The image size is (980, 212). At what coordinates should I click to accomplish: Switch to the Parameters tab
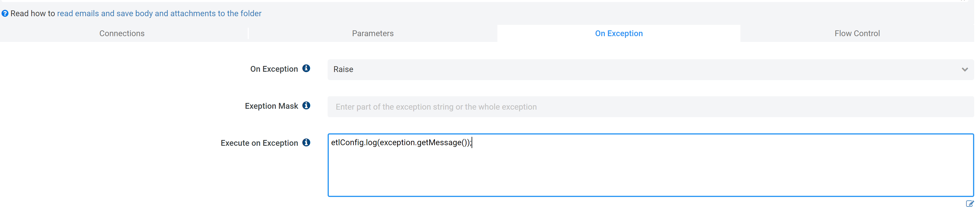[x=373, y=34]
